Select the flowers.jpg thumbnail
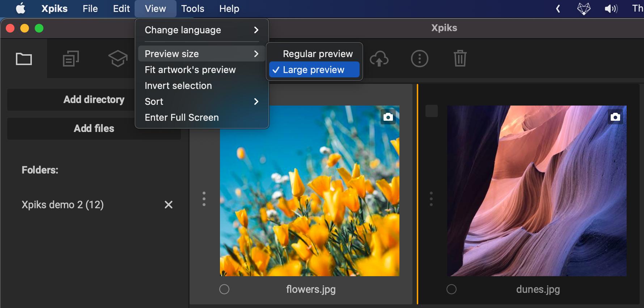644x308 pixels. pos(310,191)
